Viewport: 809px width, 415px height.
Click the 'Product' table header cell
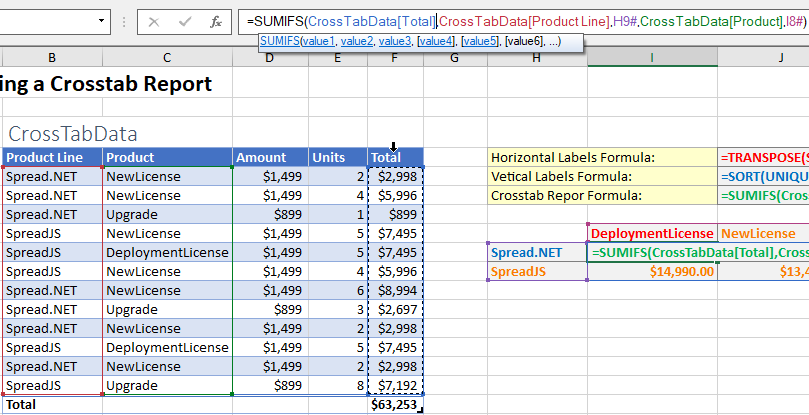tap(167, 157)
